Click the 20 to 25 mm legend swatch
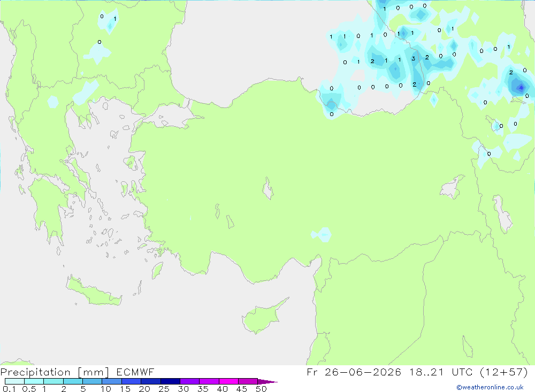This screenshot has width=535, height=392. point(151,381)
